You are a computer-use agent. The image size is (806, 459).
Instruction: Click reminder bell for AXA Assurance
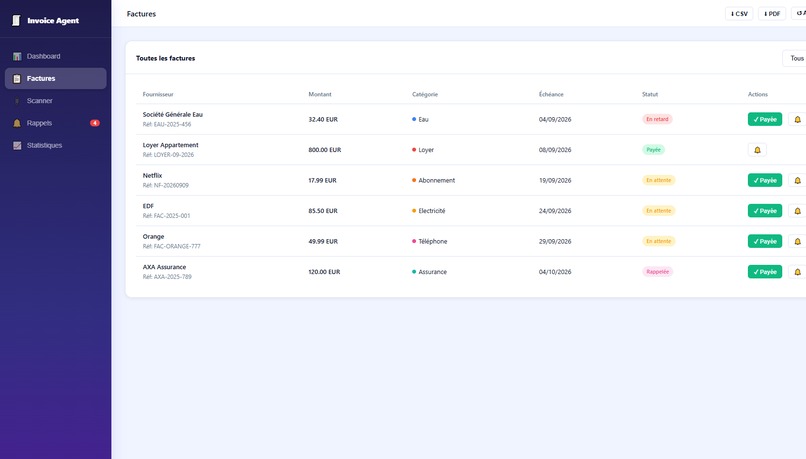click(797, 272)
